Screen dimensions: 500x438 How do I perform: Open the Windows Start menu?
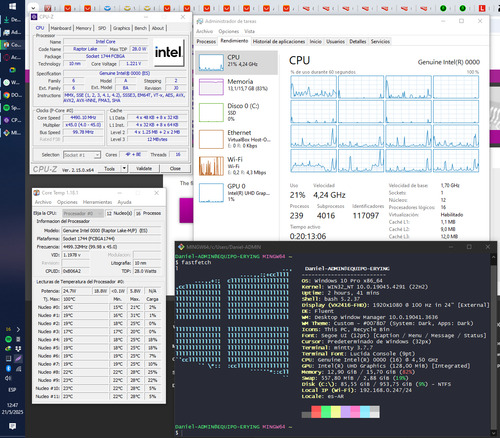click(x=12, y=7)
